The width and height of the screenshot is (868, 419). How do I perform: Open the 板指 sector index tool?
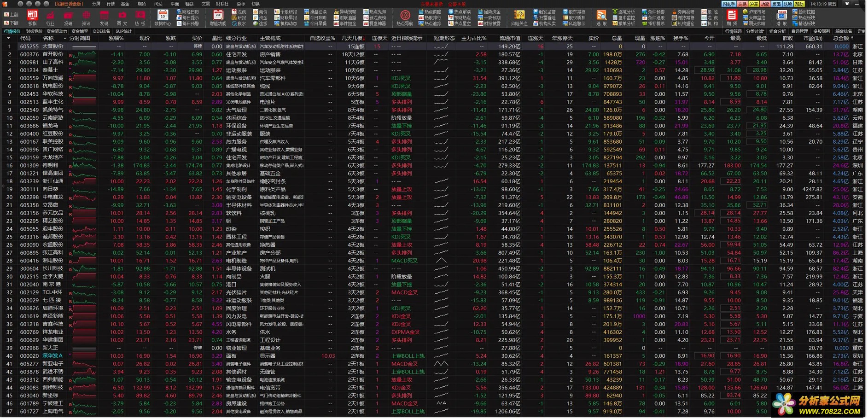coord(32,17)
